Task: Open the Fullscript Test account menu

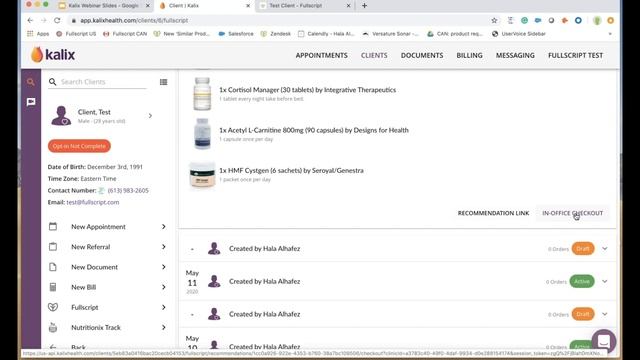Action: (575, 55)
